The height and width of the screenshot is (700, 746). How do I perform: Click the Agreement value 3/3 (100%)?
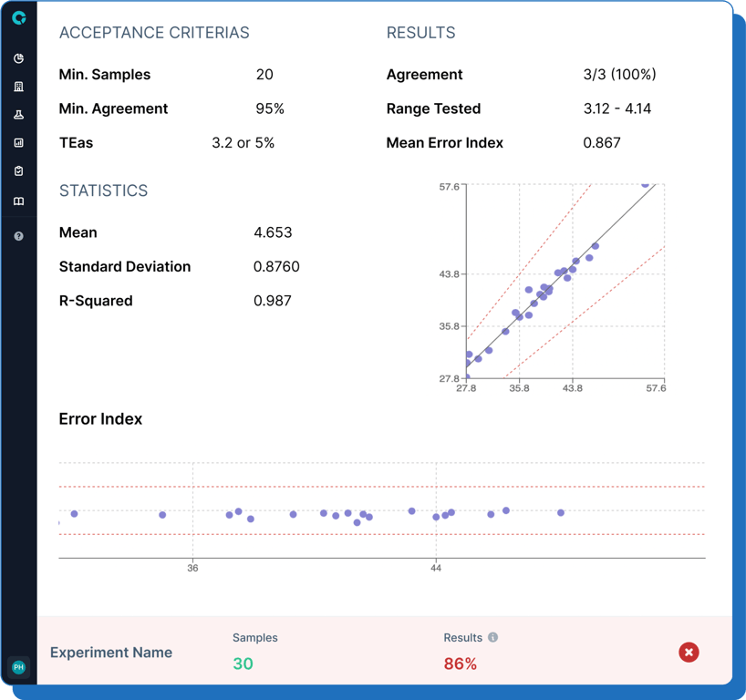(619, 75)
